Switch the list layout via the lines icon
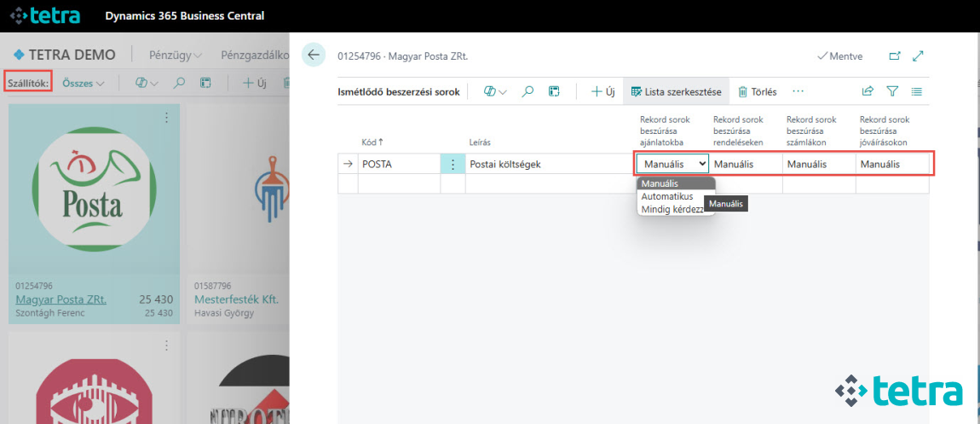 917,91
